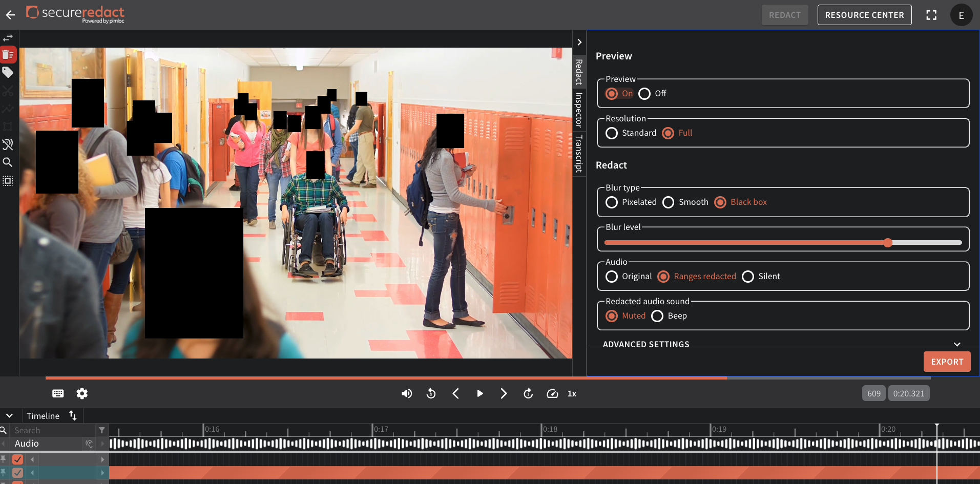The image size is (980, 484).
Task: Select Pixelated blur type
Action: (x=612, y=202)
